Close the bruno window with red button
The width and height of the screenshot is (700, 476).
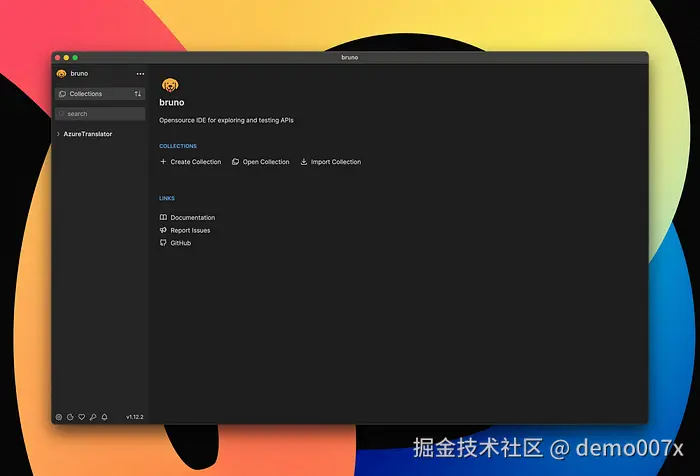point(58,58)
